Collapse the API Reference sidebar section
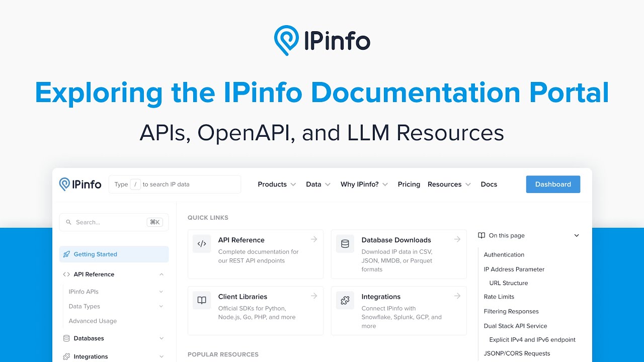Viewport: 644px width, 362px height. coord(162,275)
